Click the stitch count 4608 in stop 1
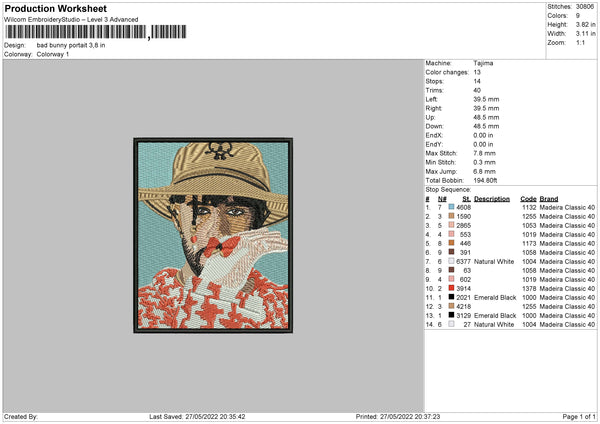The image size is (600, 424). pyautogui.click(x=463, y=207)
